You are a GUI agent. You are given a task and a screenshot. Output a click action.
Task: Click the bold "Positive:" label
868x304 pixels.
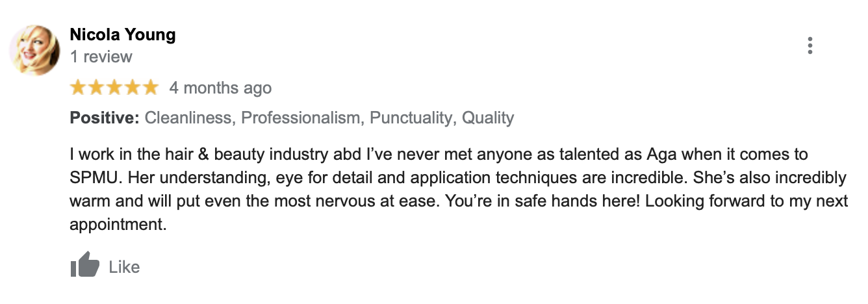coord(105,118)
